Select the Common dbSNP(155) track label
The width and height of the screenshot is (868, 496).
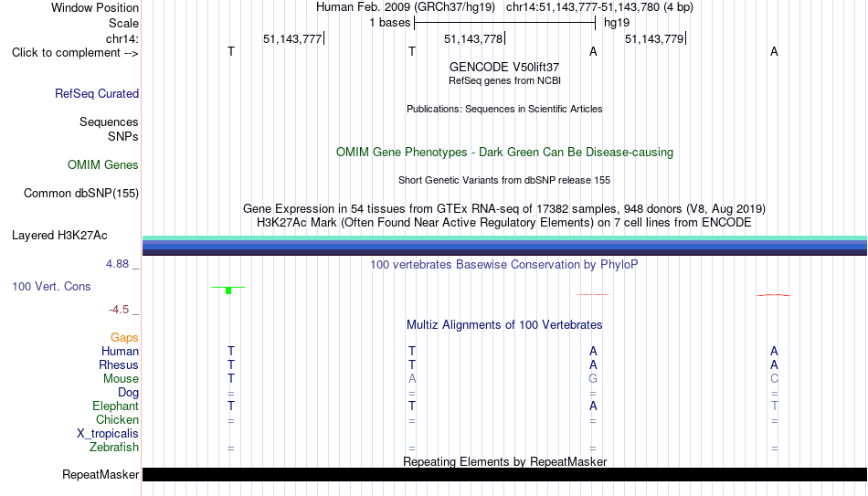point(80,194)
